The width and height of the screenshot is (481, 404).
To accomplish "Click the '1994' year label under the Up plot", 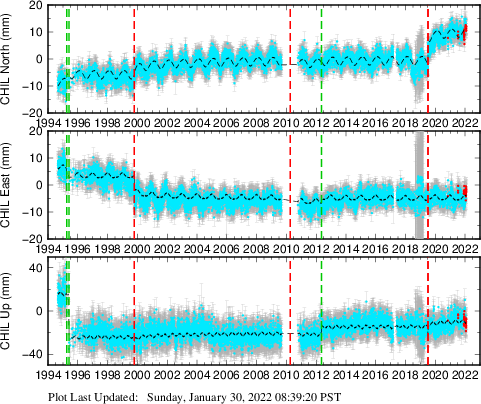I will tap(48, 375).
